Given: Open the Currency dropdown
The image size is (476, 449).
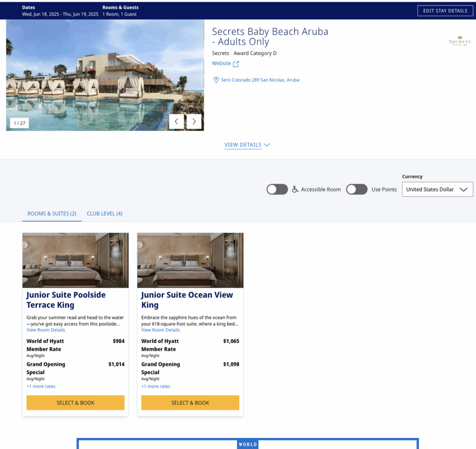Looking at the screenshot, I should [437, 189].
